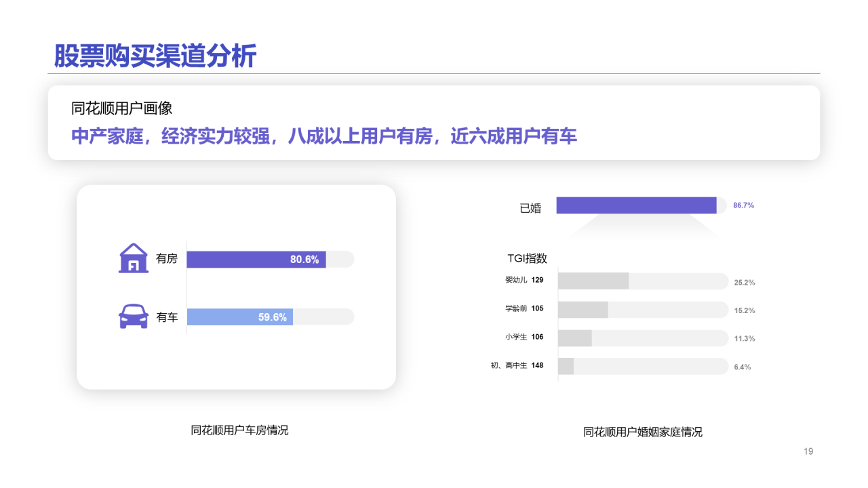This screenshot has width=868, height=488.
Task: Click the 同花顺用户车房情况 caption
Action: point(239,430)
